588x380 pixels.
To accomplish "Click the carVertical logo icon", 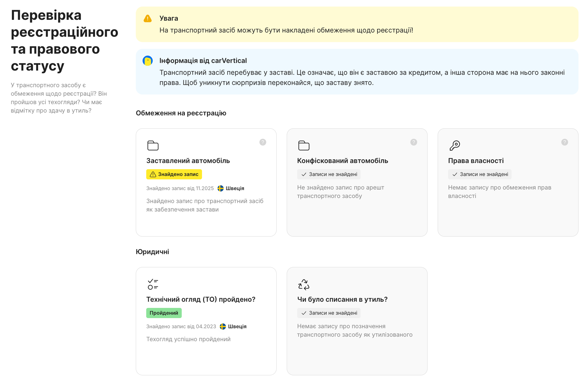I will pyautogui.click(x=147, y=60).
